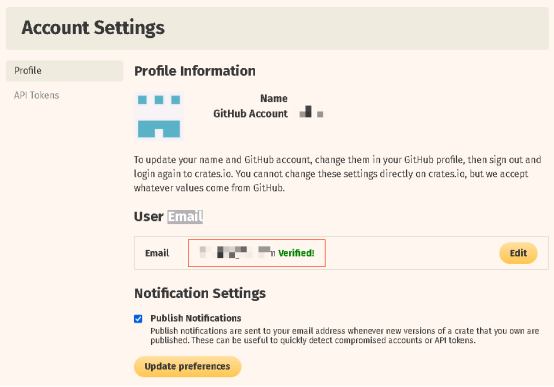The height and width of the screenshot is (387, 554).
Task: Click the word User in email heading
Action: tap(149, 216)
